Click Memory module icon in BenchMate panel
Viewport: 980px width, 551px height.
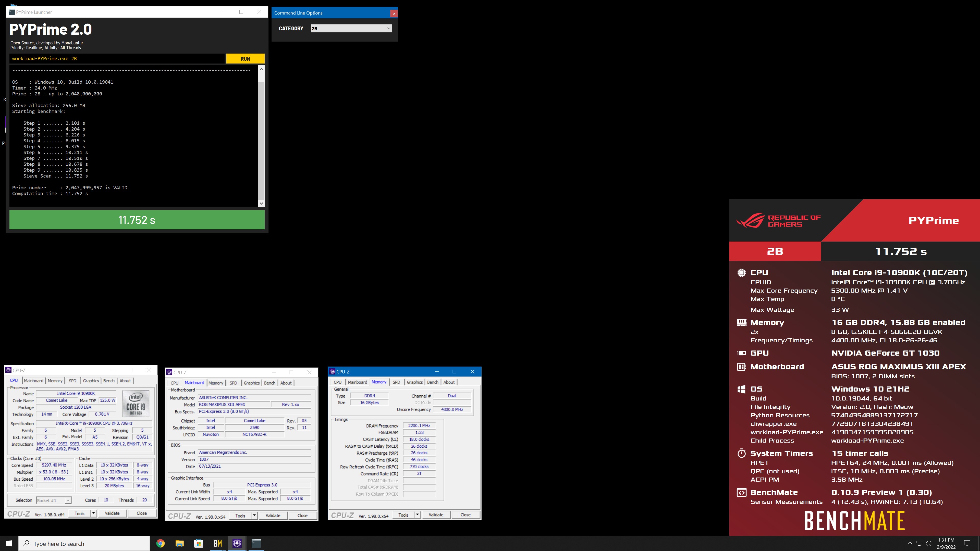(741, 322)
